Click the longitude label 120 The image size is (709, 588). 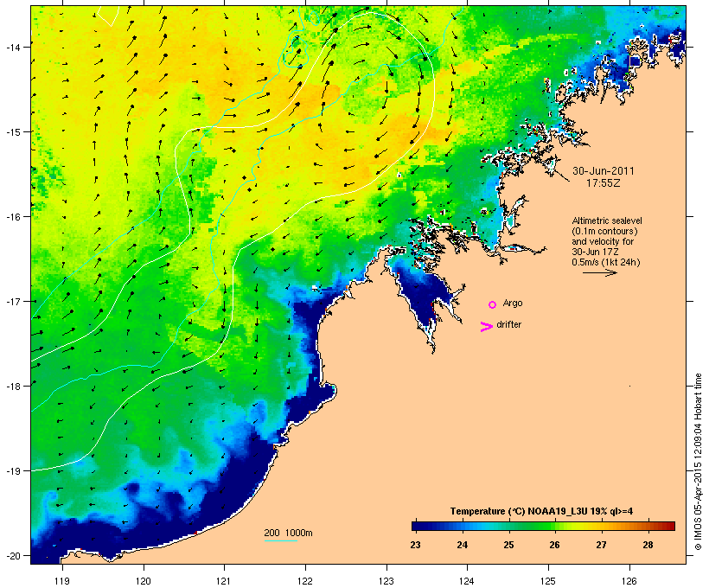tap(144, 581)
